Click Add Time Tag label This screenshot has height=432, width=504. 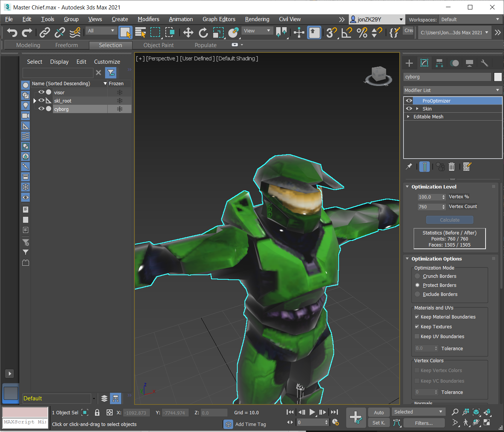[250, 424]
